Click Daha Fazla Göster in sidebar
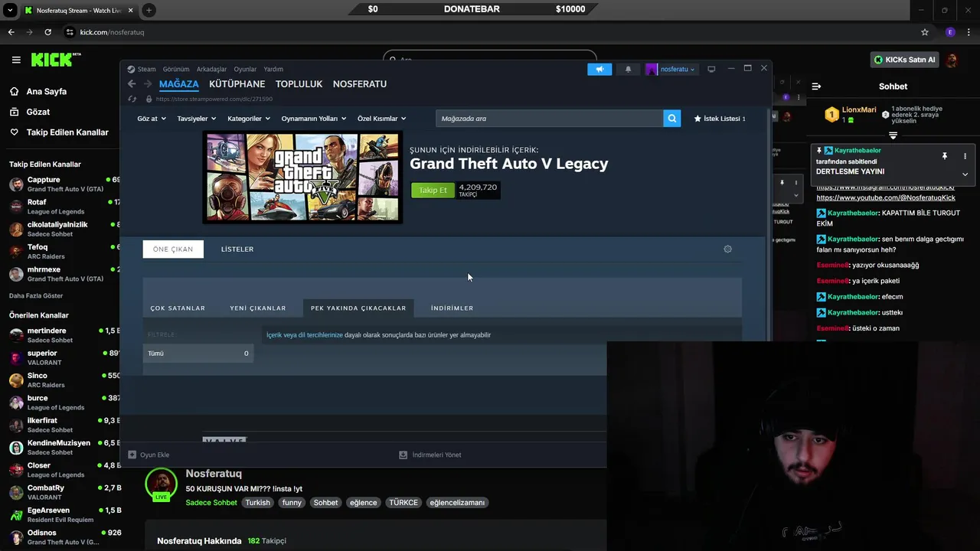 pyautogui.click(x=36, y=295)
